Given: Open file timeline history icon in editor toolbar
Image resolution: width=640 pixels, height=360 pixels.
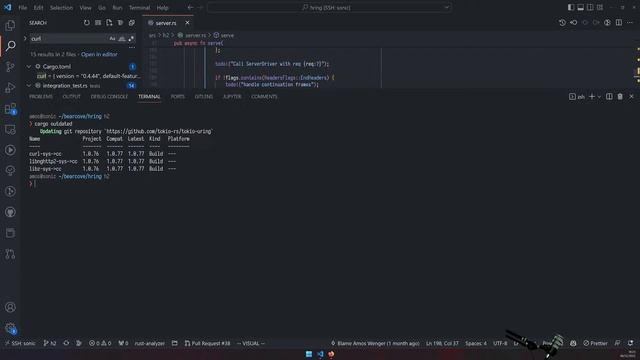Looking at the screenshot, I should click(x=562, y=23).
